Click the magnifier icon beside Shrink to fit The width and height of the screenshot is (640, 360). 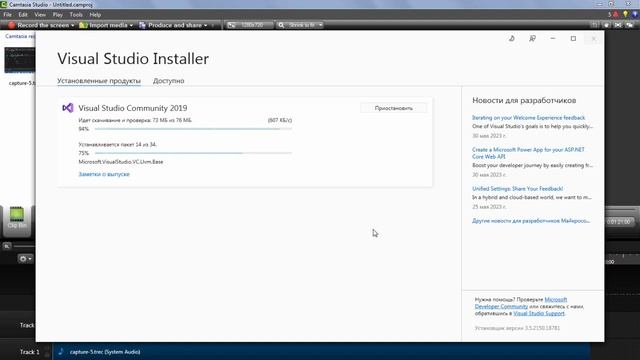(281, 25)
